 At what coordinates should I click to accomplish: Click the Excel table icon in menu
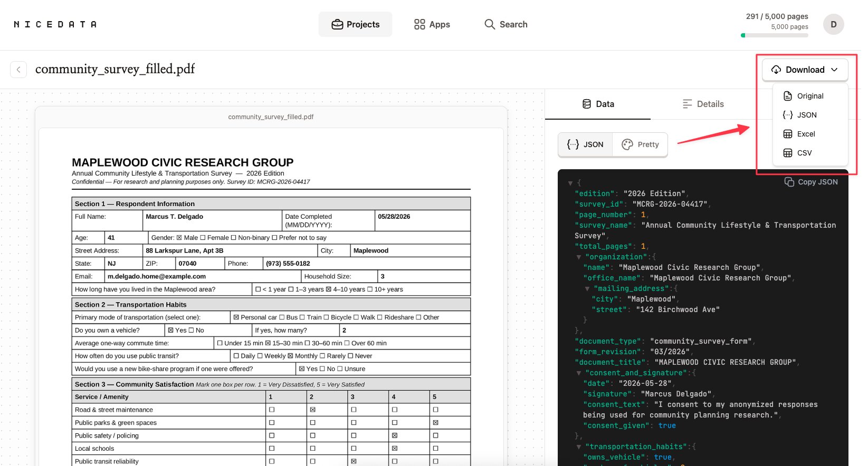(x=788, y=134)
